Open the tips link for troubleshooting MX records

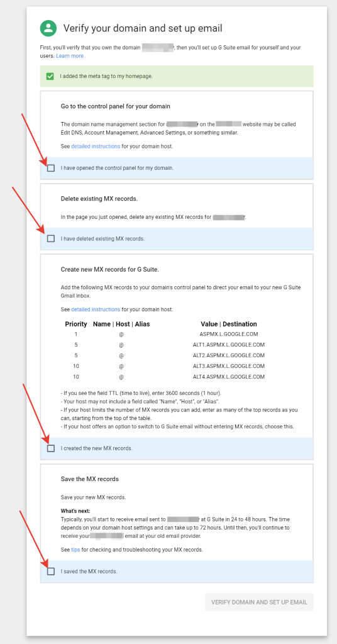point(75,550)
